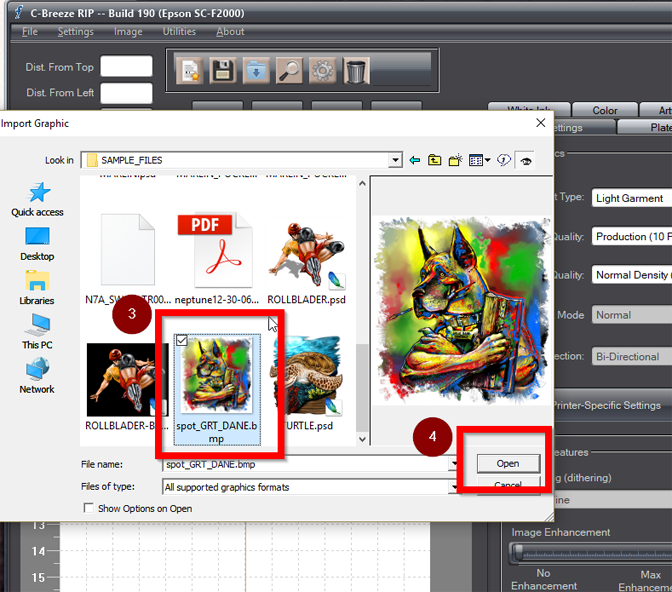The height and width of the screenshot is (592, 672).
Task: Toggle the eye preview icon
Action: click(526, 161)
